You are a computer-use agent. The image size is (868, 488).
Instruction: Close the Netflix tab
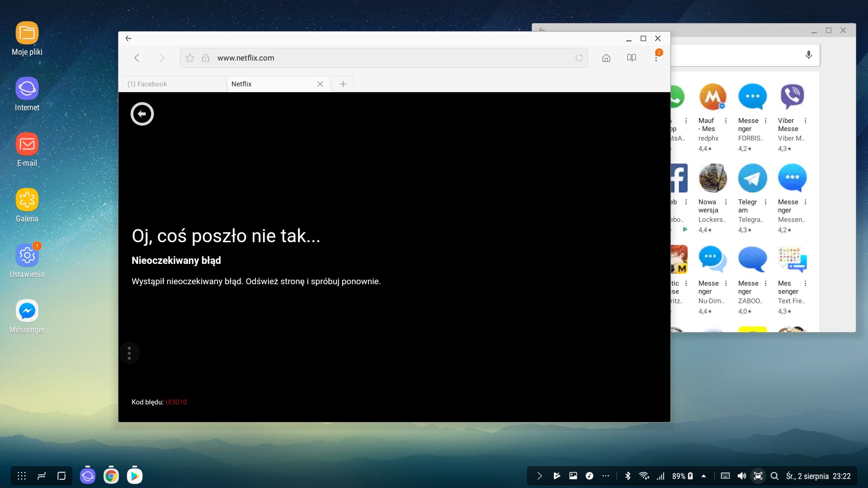(320, 84)
